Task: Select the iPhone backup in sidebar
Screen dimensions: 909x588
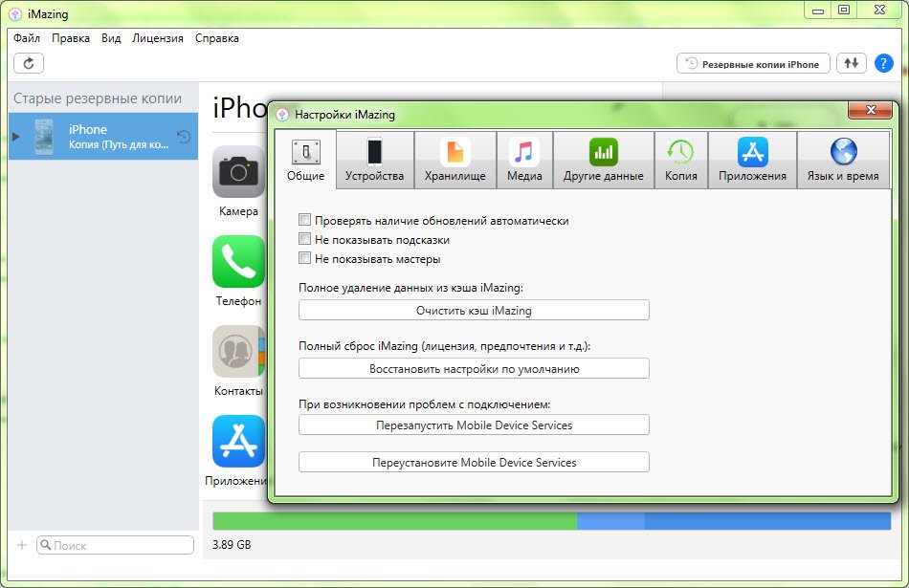Action: point(103,136)
